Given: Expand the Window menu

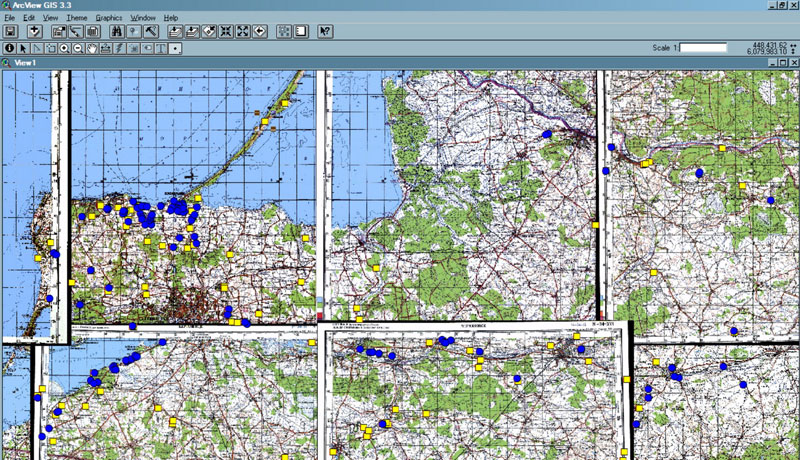Looking at the screenshot, I should pos(143,18).
